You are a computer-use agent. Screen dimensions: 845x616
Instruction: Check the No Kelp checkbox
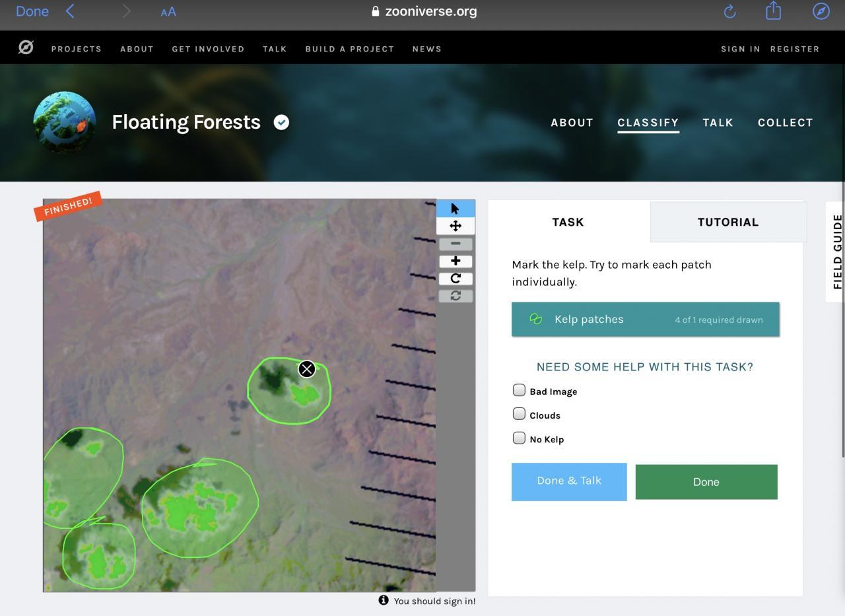(519, 438)
